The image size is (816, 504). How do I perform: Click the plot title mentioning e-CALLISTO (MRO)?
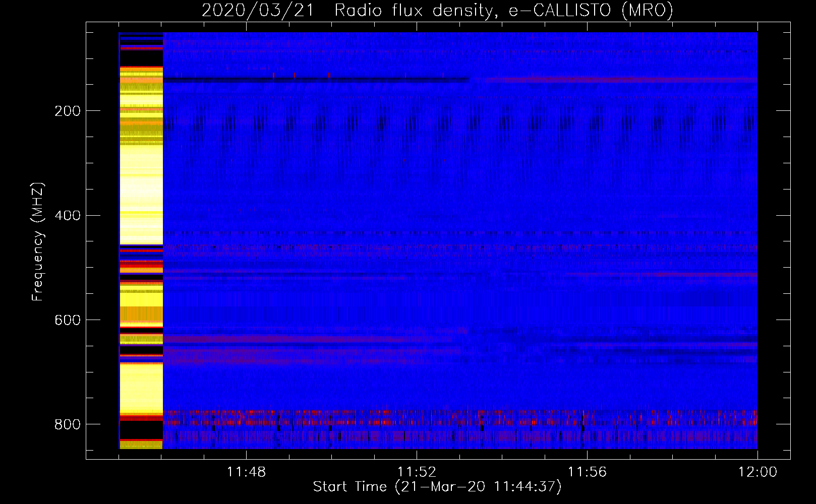(x=437, y=10)
